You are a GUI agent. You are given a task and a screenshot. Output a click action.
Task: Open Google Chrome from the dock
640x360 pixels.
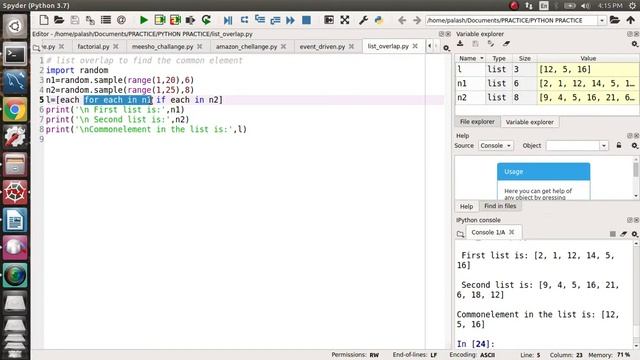[15, 109]
